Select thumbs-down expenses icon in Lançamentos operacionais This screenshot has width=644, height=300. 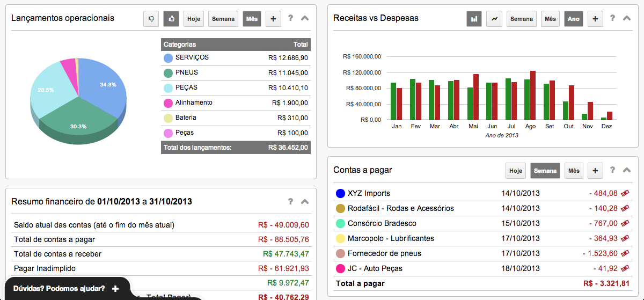coord(151,19)
